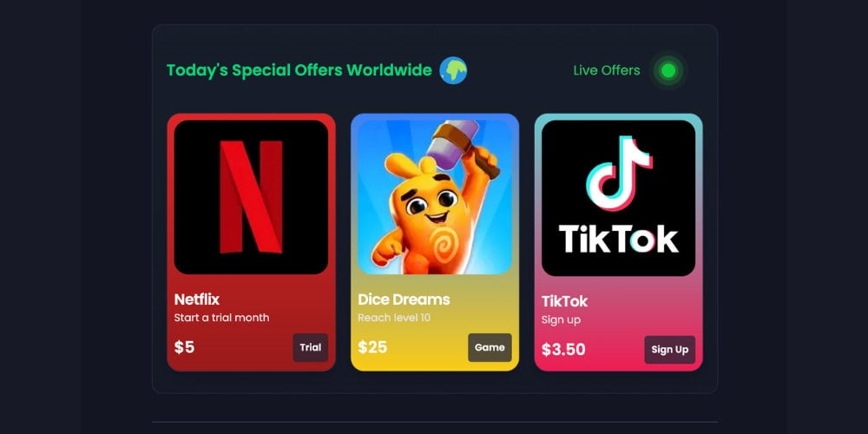Click the Netflix offer title
The image size is (868, 434).
(197, 299)
